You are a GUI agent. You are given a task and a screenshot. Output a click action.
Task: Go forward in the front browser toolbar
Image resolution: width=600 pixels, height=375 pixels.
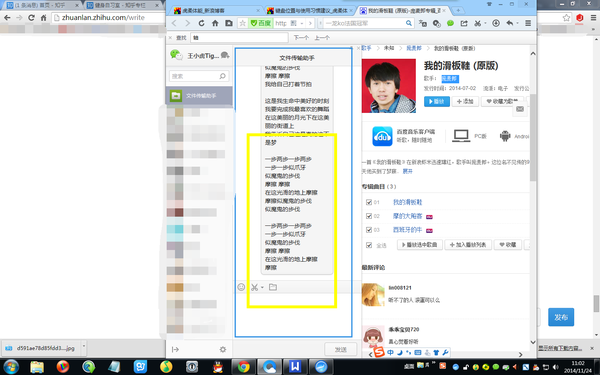[x=188, y=23]
